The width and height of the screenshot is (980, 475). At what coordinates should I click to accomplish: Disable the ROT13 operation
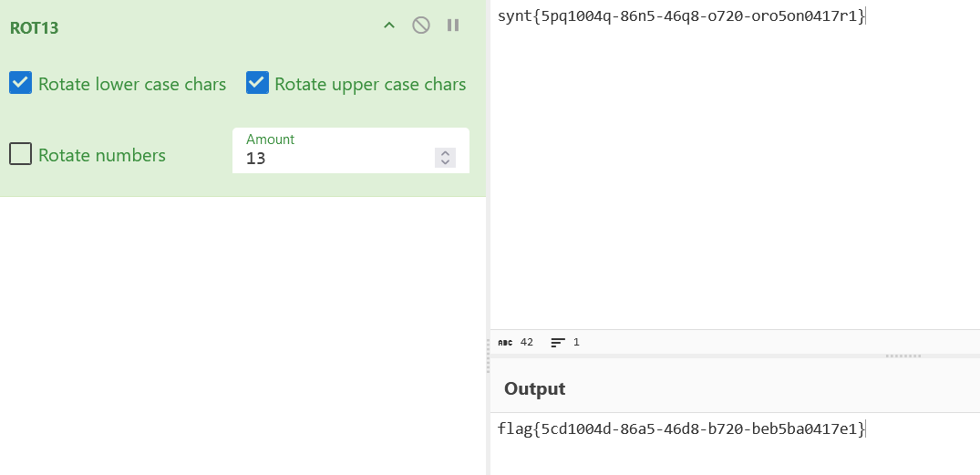(421, 26)
